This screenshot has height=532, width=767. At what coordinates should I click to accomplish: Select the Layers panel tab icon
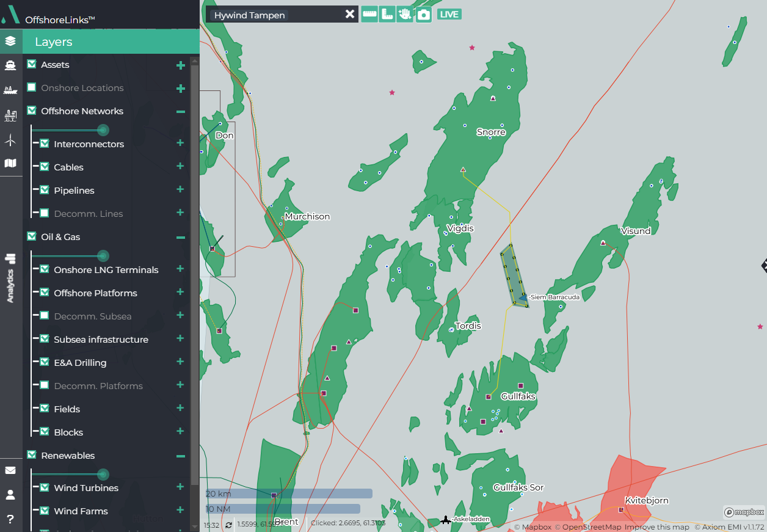point(10,42)
